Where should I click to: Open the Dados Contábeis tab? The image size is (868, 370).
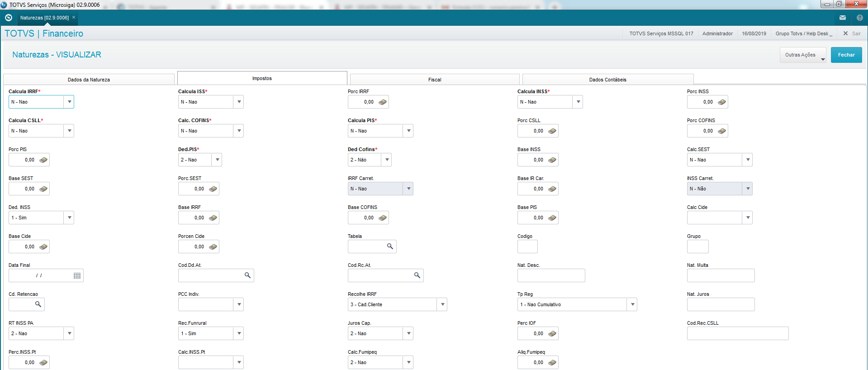(607, 80)
